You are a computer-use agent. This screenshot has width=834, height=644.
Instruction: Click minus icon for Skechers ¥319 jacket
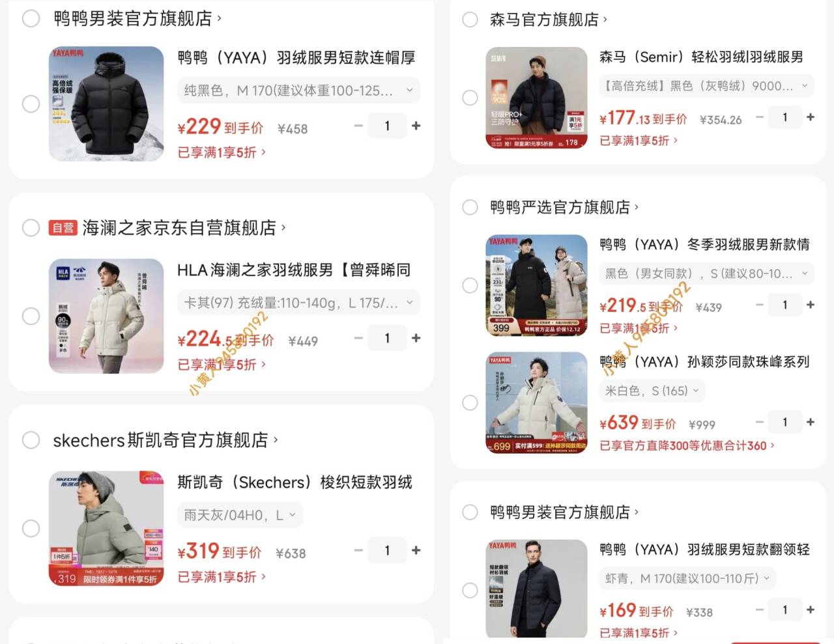[358, 550]
